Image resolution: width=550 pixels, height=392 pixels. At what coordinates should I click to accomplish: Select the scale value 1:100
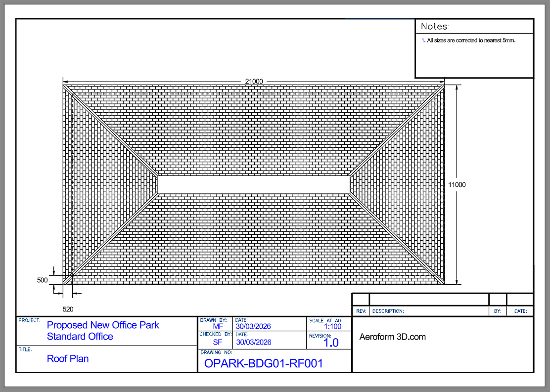[x=332, y=326]
